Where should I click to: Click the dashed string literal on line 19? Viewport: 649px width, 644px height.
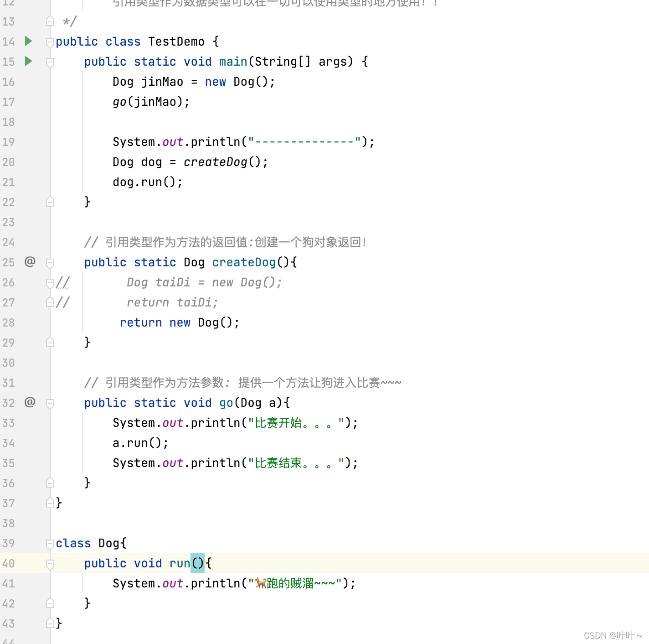click(304, 142)
